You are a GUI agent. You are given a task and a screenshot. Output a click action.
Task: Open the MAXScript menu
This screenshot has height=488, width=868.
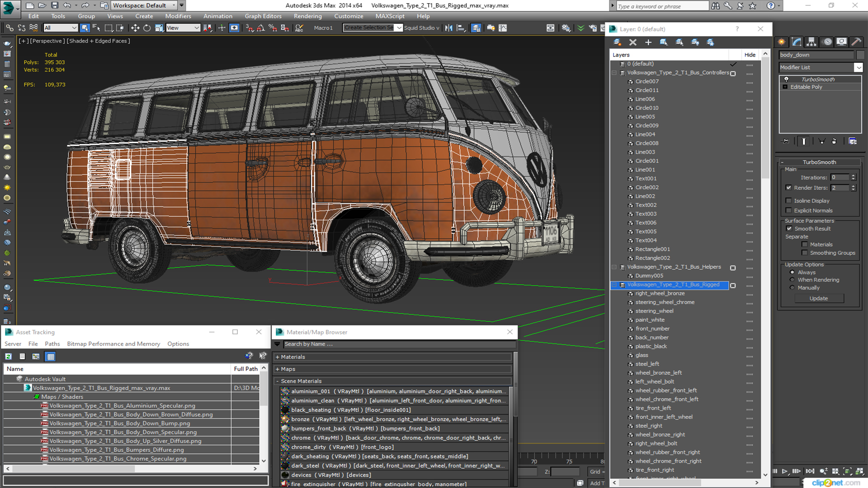(x=390, y=16)
